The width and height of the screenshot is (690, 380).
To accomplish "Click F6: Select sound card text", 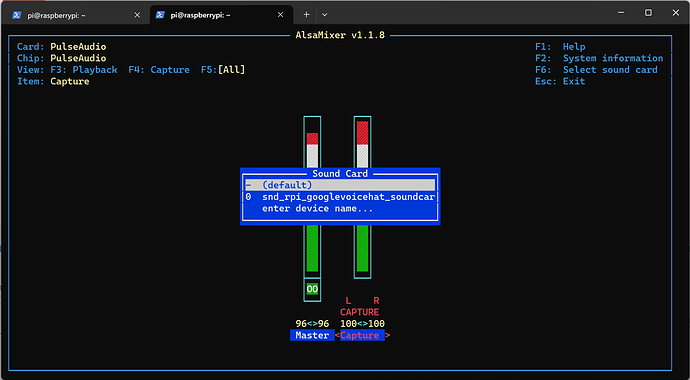I will [x=596, y=69].
